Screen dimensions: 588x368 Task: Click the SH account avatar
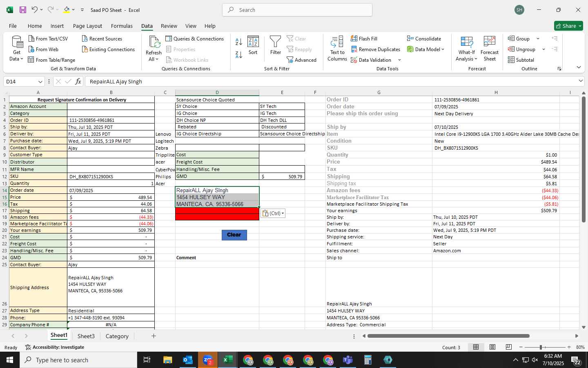(x=519, y=10)
